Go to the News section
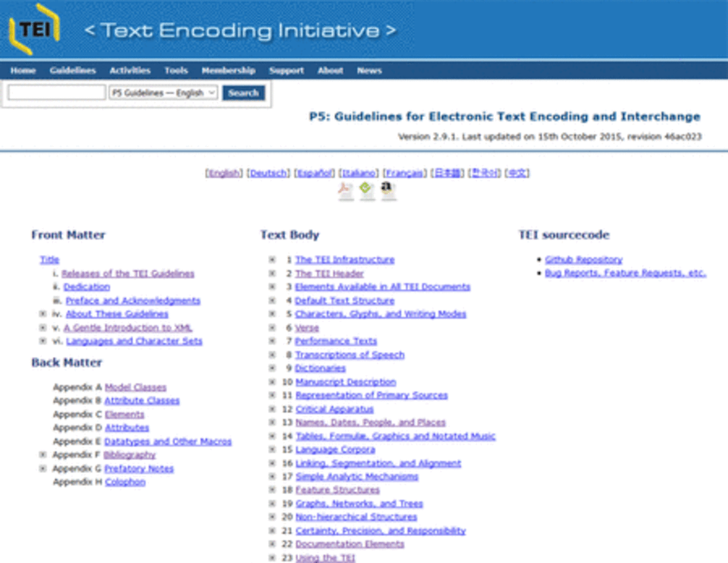728x563 pixels. (x=369, y=70)
